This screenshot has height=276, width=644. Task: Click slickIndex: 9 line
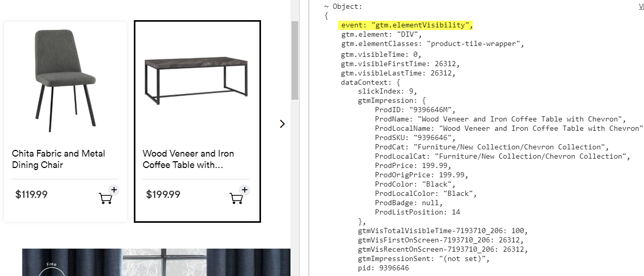[388, 91]
